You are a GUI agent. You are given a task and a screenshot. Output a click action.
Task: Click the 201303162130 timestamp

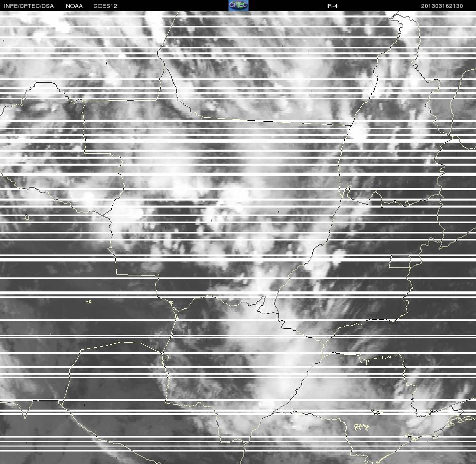[442, 6]
